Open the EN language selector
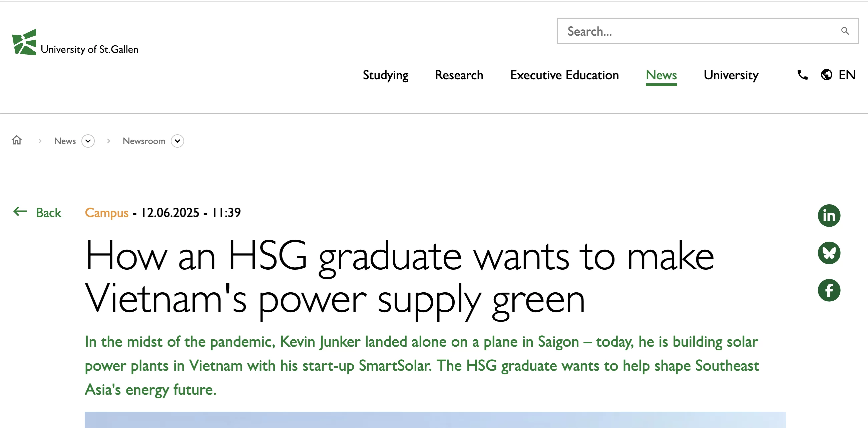The height and width of the screenshot is (428, 868). click(847, 75)
